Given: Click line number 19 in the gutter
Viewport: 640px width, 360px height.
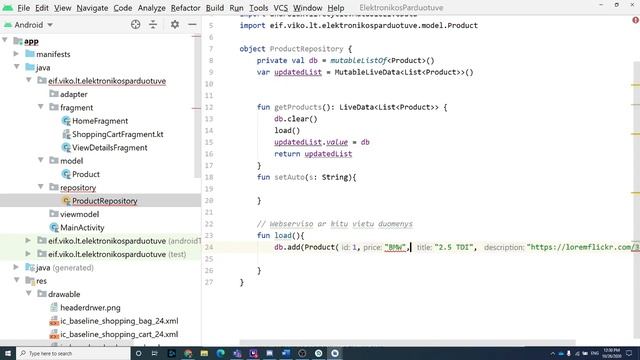Looking at the screenshot, I should pyautogui.click(x=209, y=189).
